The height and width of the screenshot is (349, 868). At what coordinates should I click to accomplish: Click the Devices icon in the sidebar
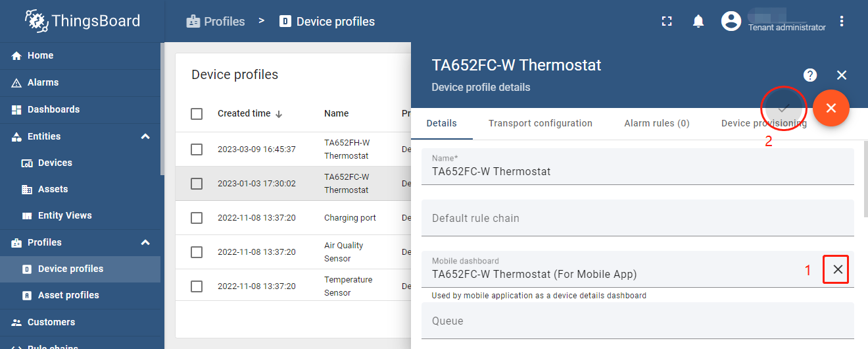tap(27, 163)
